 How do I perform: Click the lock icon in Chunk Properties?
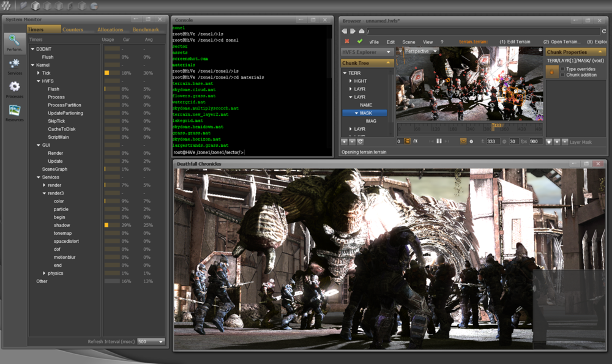551,72
